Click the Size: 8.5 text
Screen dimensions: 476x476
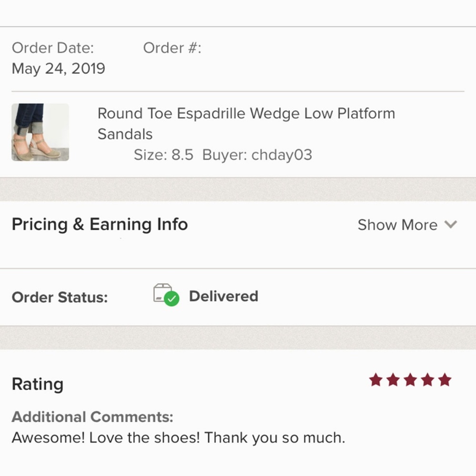pyautogui.click(x=163, y=155)
